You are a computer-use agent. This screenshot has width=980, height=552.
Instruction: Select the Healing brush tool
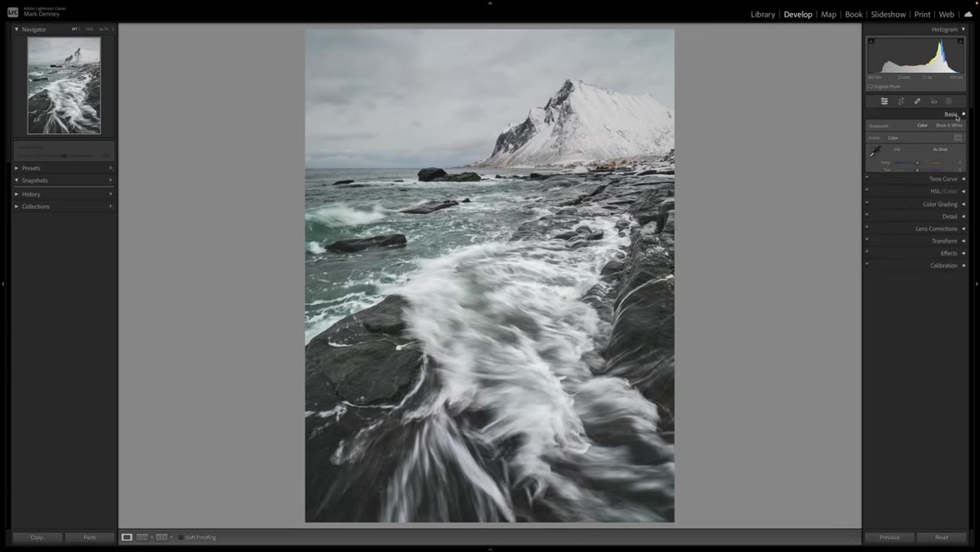click(917, 101)
